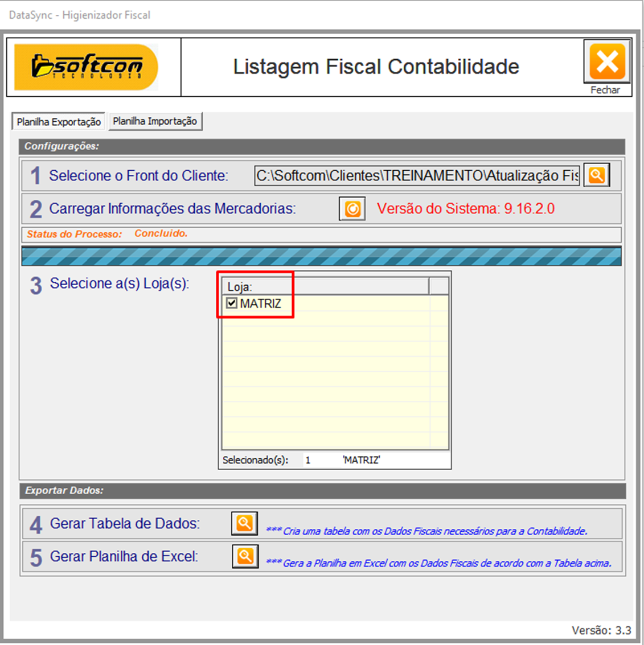Viewport: 644px width, 645px height.
Task: Click the reload icon for Carregar Informações
Action: [352, 208]
